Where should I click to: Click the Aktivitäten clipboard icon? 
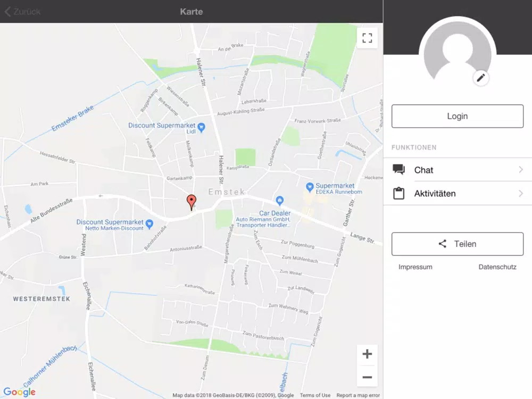(x=398, y=193)
